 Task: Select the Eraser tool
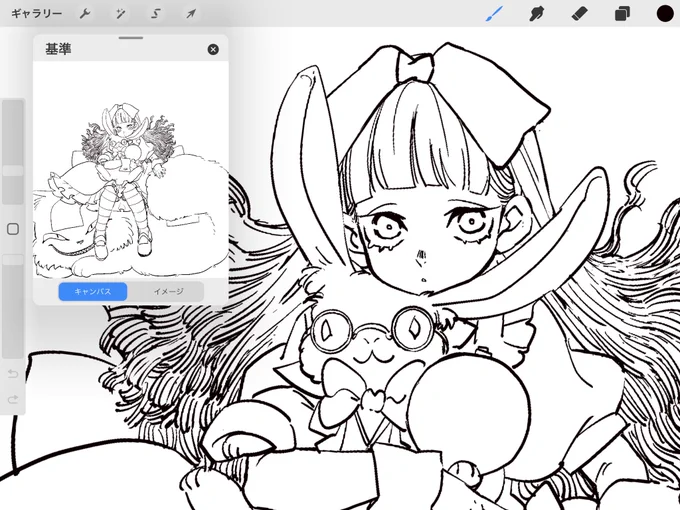pos(579,14)
